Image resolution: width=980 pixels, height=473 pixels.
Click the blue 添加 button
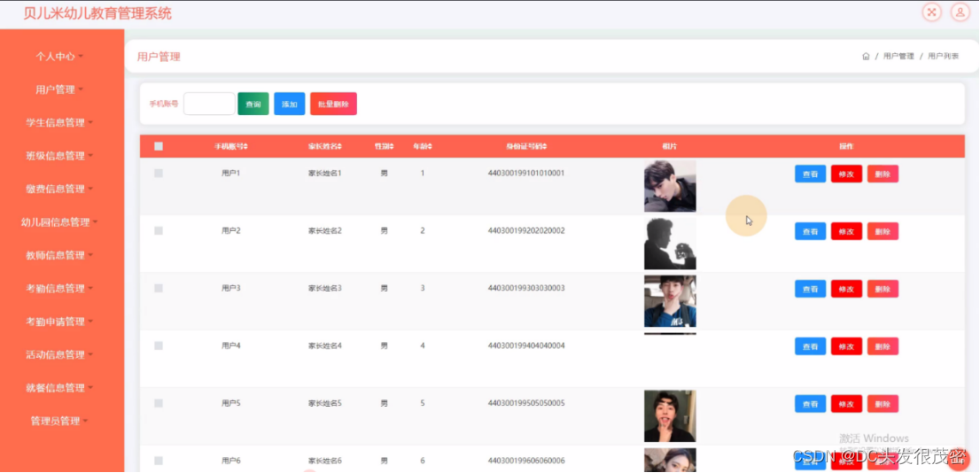[290, 104]
